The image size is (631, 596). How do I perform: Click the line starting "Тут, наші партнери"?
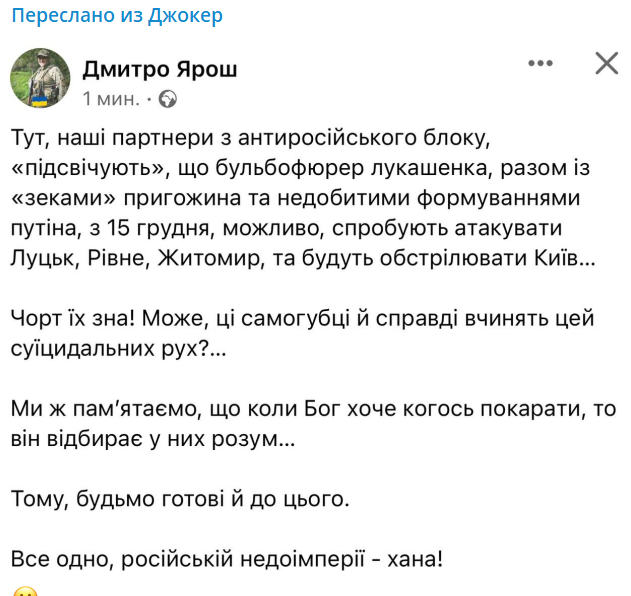[250, 138]
